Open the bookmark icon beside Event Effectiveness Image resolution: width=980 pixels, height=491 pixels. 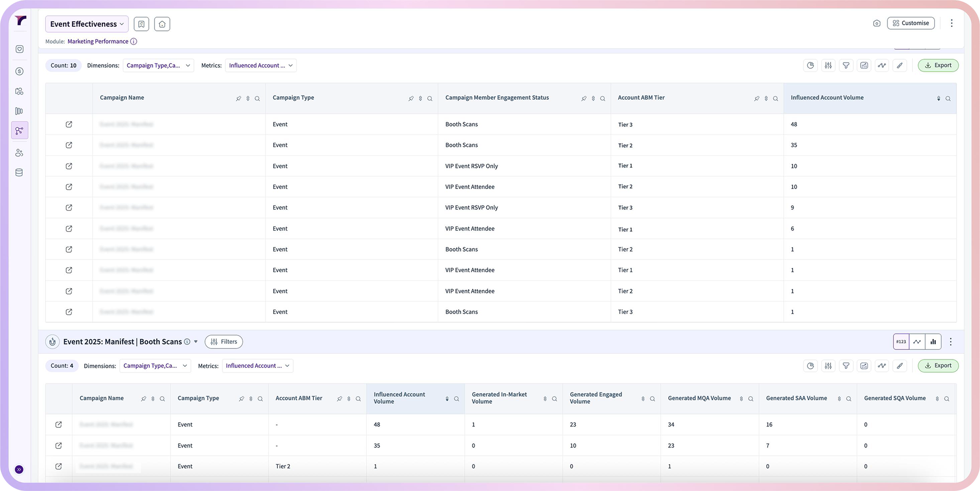(141, 24)
